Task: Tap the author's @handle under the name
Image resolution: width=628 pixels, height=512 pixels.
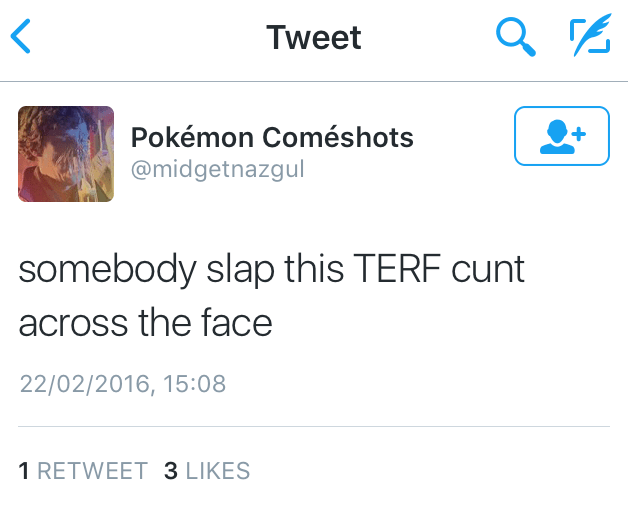Action: tap(218, 169)
